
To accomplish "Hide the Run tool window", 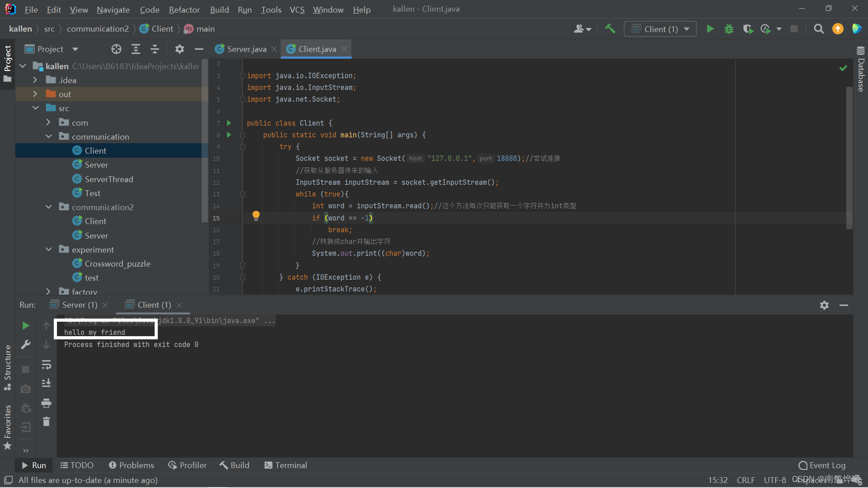I will point(844,305).
